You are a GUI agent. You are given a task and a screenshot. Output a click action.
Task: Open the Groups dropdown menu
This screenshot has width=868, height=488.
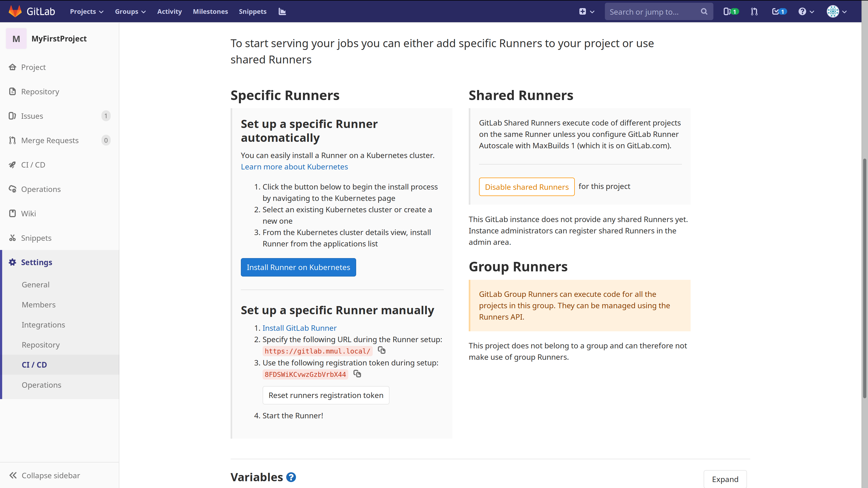coord(130,11)
